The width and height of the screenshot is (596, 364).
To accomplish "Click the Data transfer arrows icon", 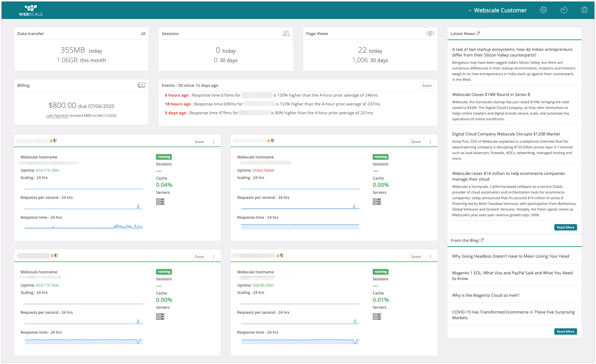I will [143, 34].
